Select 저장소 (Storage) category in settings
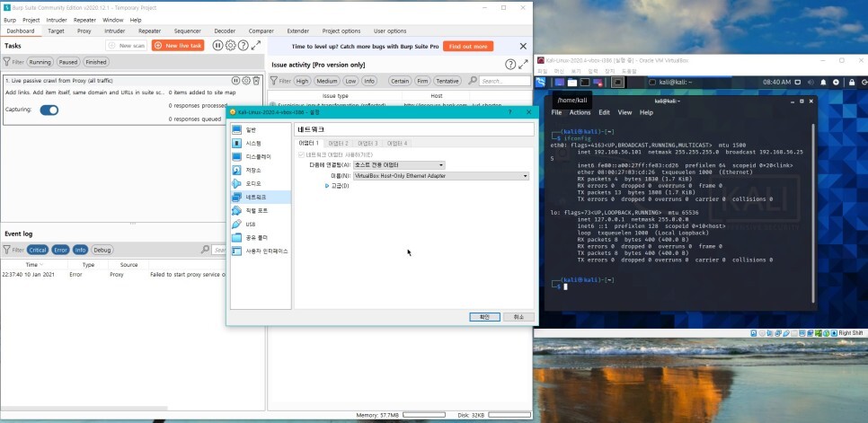Image resolution: width=868 pixels, height=423 pixels. (261, 171)
